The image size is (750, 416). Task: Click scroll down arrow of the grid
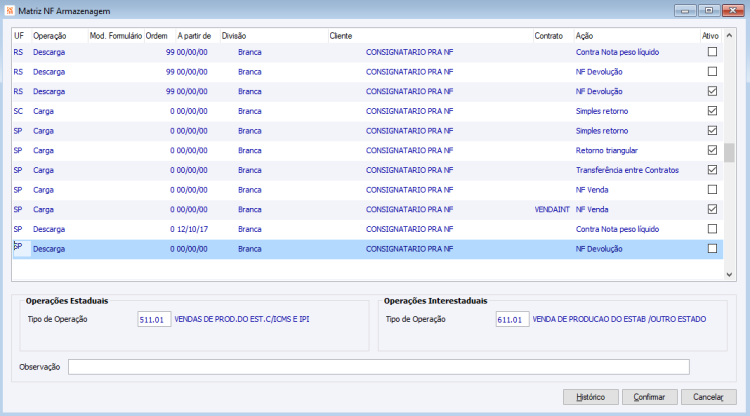click(729, 274)
